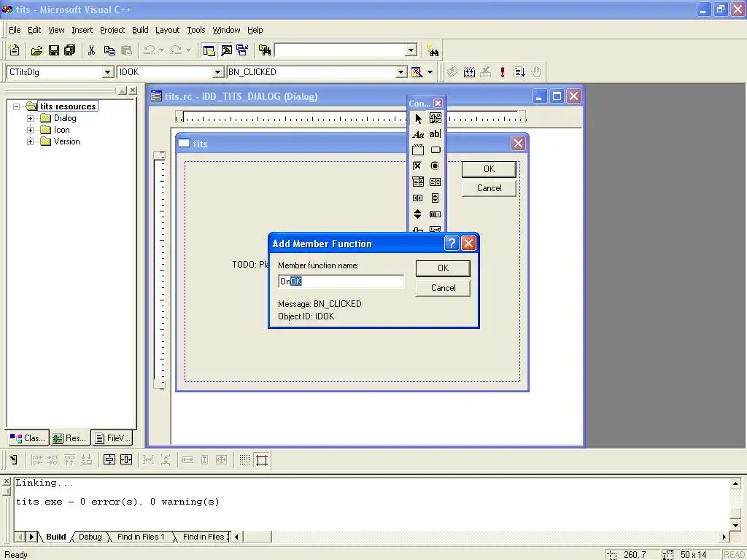Open the WizardBar actions dropdown arrow
The height and width of the screenshot is (560, 747).
click(x=430, y=72)
